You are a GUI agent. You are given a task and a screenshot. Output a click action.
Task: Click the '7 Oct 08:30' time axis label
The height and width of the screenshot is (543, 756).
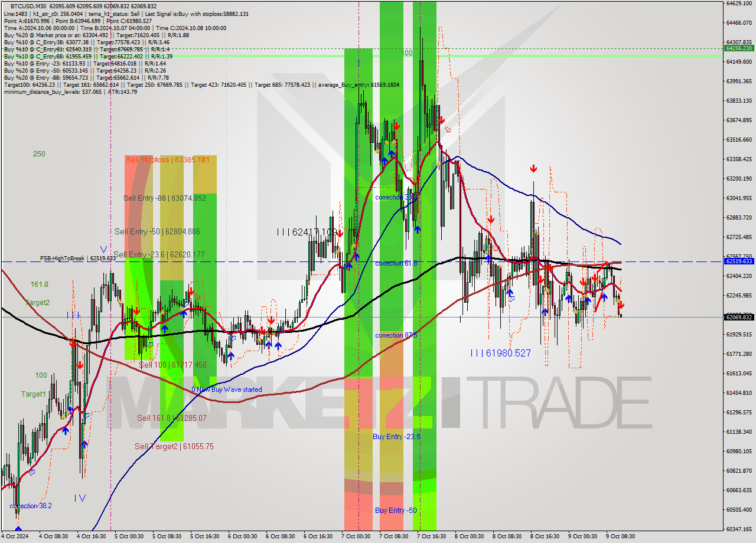point(394,537)
